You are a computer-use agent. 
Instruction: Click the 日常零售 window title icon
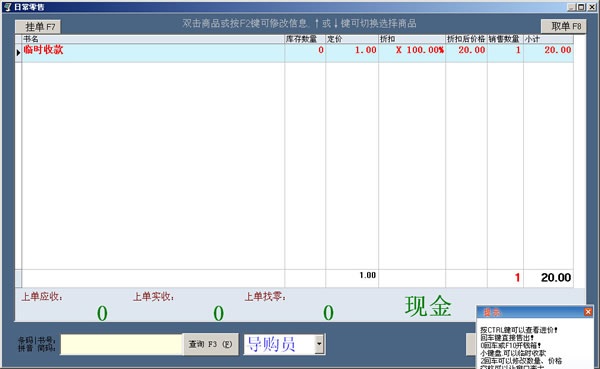[x=8, y=7]
